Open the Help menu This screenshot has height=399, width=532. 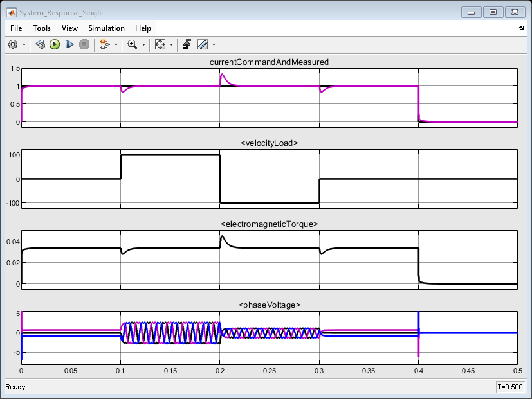coord(143,28)
